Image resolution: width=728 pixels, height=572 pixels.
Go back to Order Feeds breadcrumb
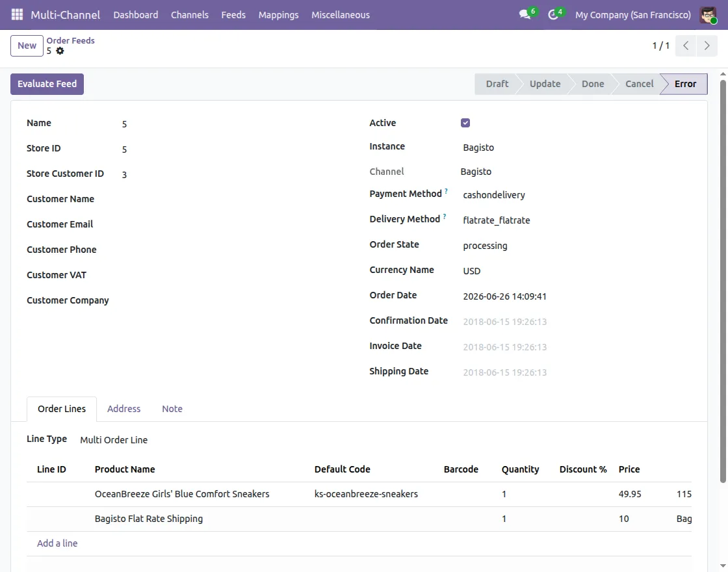tap(70, 40)
